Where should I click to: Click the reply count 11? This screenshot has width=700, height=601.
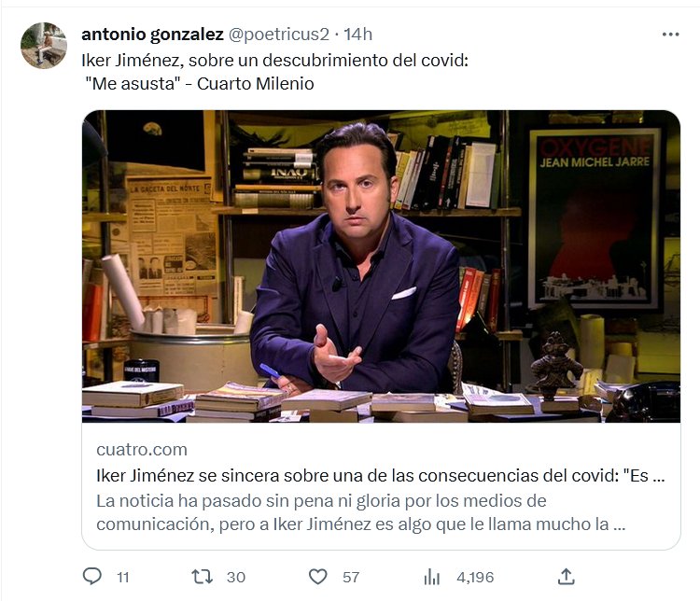(x=122, y=577)
